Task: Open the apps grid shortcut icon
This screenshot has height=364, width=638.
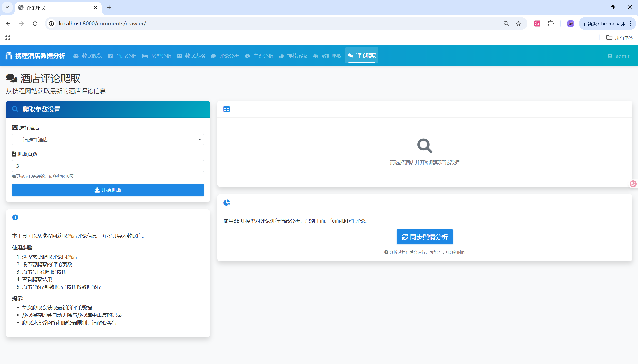Action: pyautogui.click(x=7, y=38)
